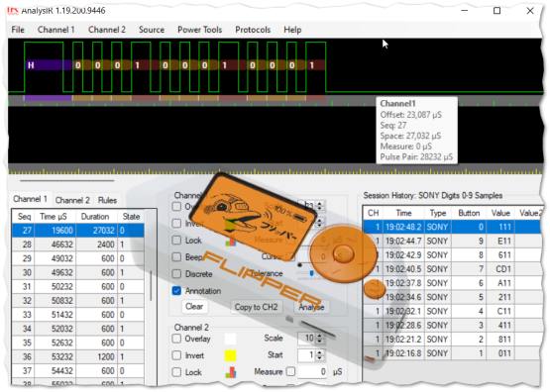Select session history row with value A11

click(x=452, y=283)
